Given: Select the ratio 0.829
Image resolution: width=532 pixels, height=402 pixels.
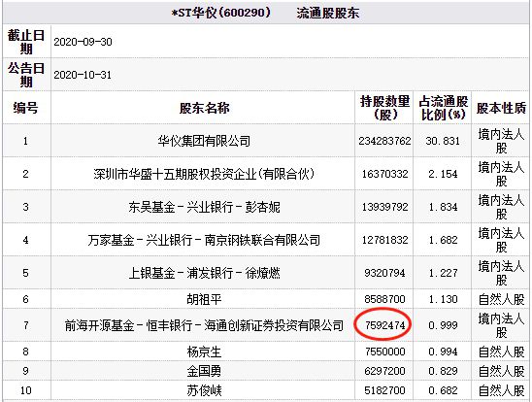Looking at the screenshot, I should coord(443,371).
